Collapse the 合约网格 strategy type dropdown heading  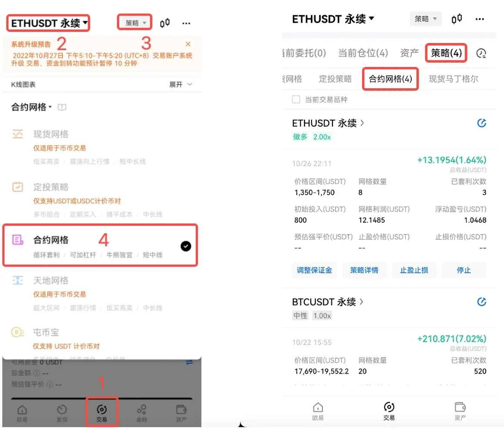[31, 107]
